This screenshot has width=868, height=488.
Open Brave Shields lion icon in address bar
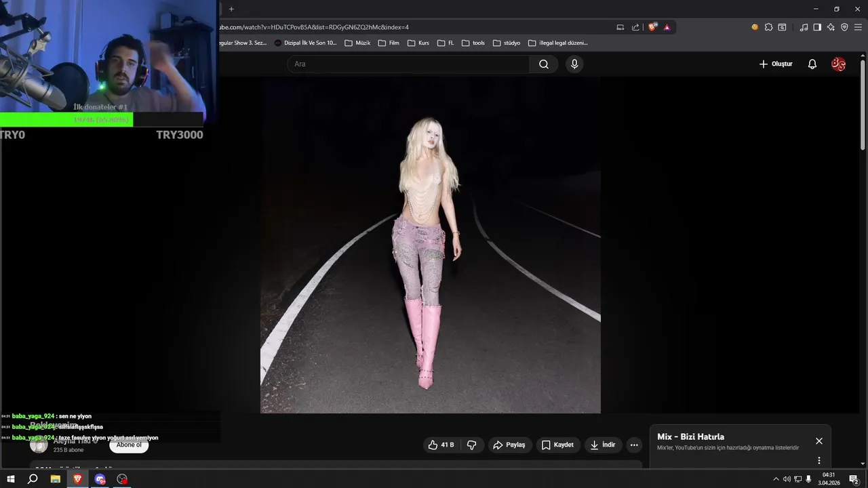click(652, 27)
